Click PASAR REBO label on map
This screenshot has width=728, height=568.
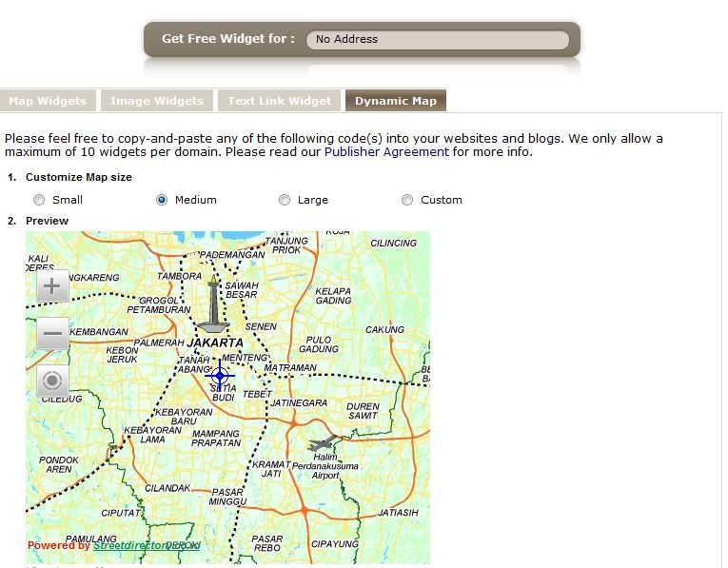(267, 543)
